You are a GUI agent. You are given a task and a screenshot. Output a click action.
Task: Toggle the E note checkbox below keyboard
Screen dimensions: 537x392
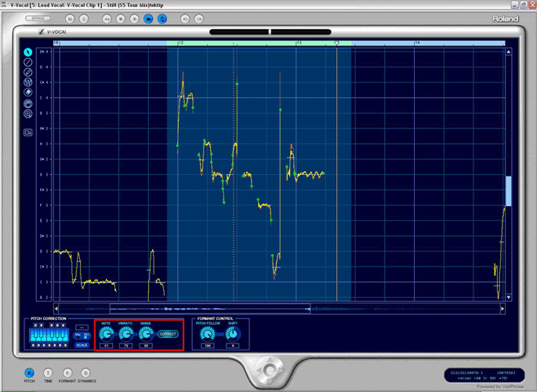(x=44, y=346)
